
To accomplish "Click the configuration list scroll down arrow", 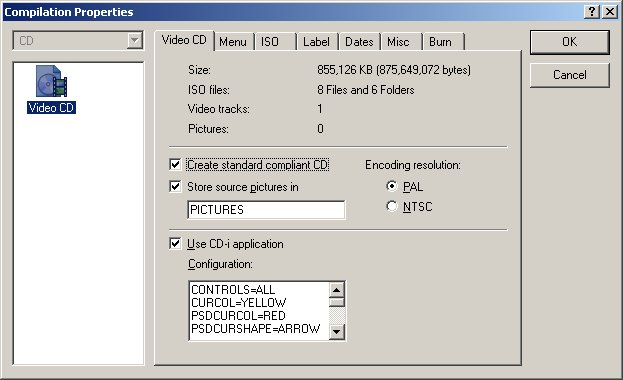I will (337, 331).
